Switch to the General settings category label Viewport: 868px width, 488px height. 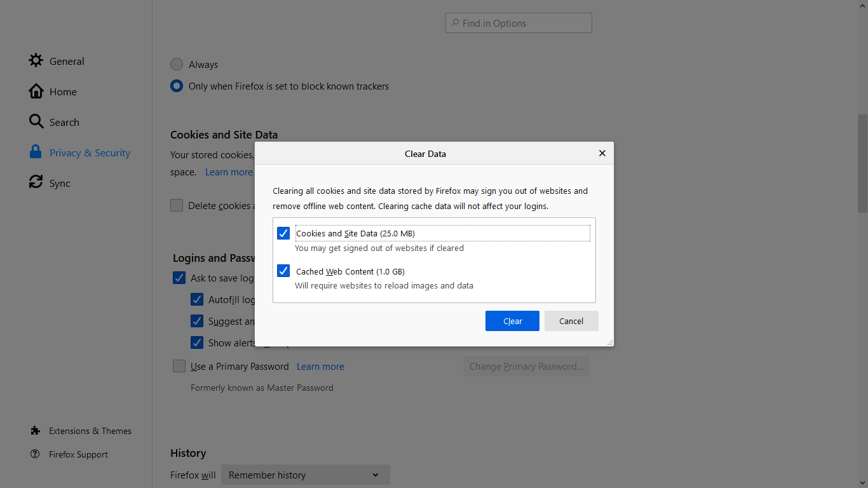click(x=67, y=61)
